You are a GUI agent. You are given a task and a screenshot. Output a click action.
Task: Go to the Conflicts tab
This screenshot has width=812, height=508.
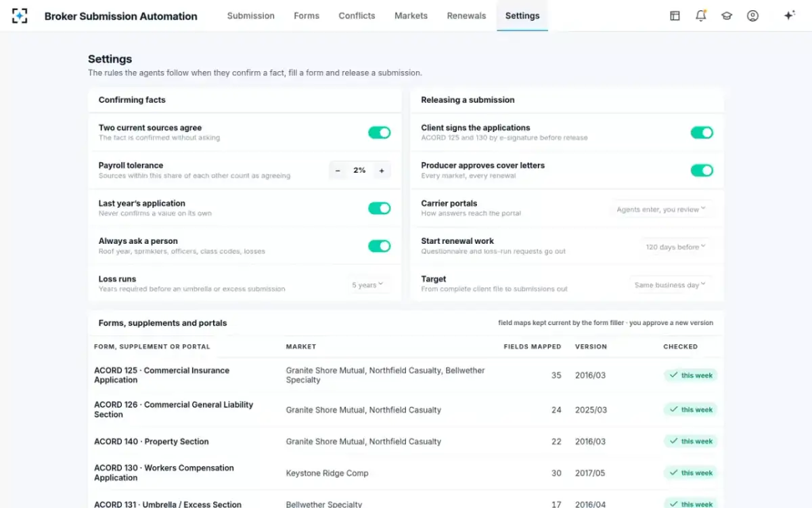point(357,16)
